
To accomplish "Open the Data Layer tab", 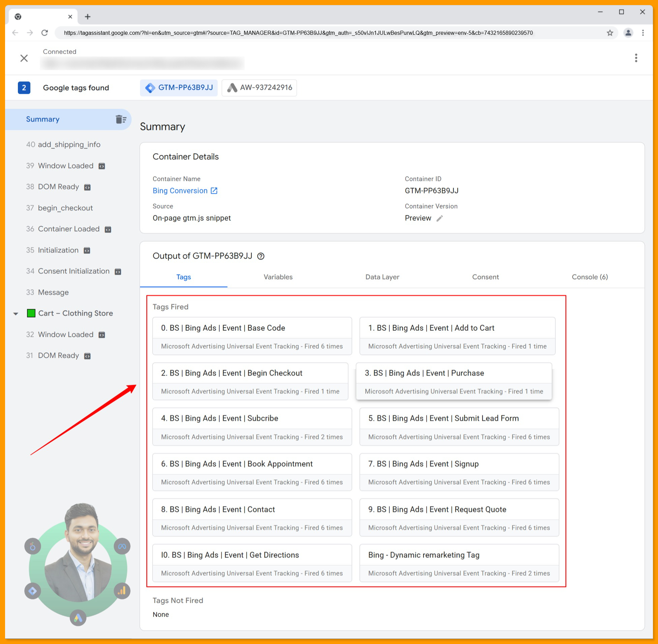I will click(x=382, y=277).
